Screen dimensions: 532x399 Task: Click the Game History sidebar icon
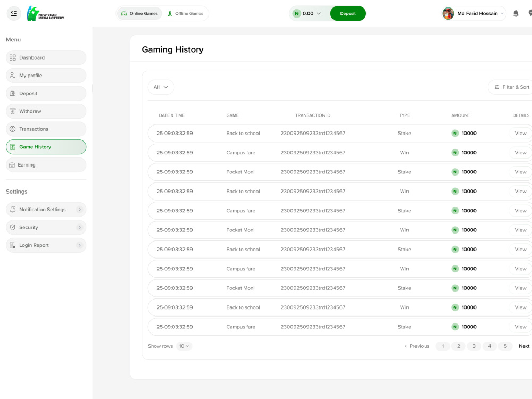coord(13,147)
